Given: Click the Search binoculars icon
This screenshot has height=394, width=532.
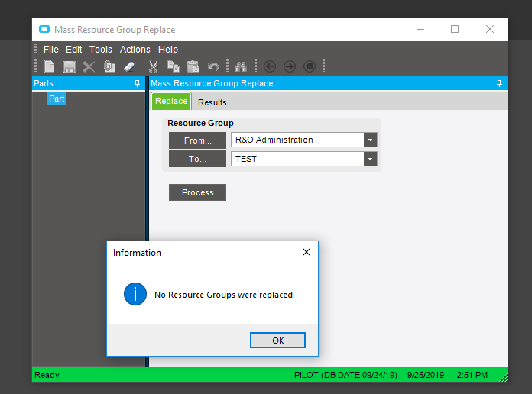Looking at the screenshot, I should (241, 66).
